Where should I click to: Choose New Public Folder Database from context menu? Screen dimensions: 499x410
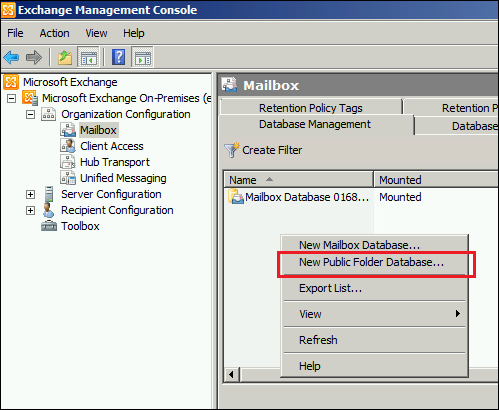tap(374, 262)
